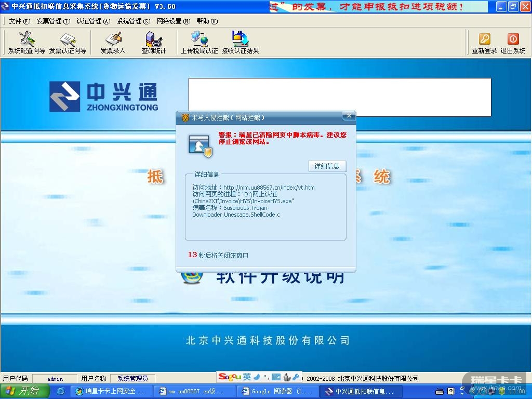Image resolution: width=532 pixels, height=399 pixels.
Task: Click the 秒后将关闭该窗口 countdown text
Action: [x=223, y=255]
